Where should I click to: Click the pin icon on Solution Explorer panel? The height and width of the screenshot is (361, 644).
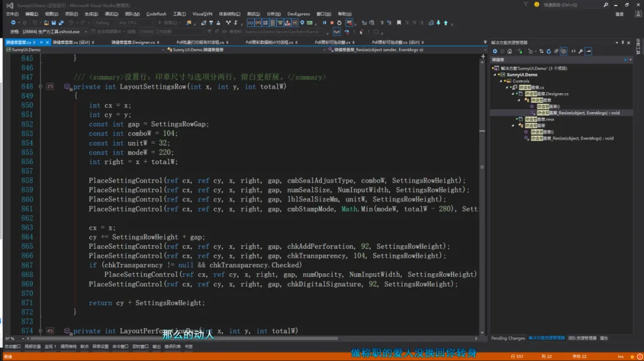623,42
